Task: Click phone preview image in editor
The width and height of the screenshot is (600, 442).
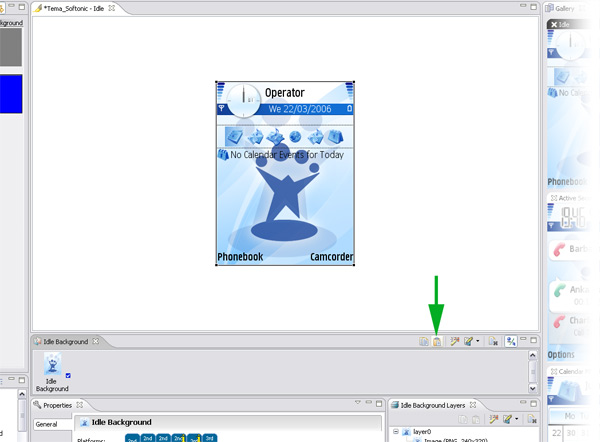Action: (285, 172)
